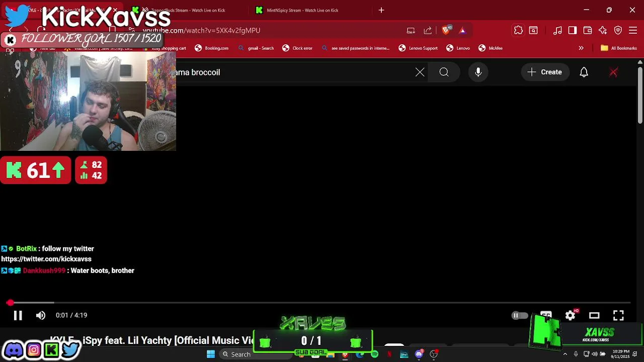Image resolution: width=644 pixels, height=362 pixels.
Task: Clear the YouTube search box text
Action: click(420, 72)
